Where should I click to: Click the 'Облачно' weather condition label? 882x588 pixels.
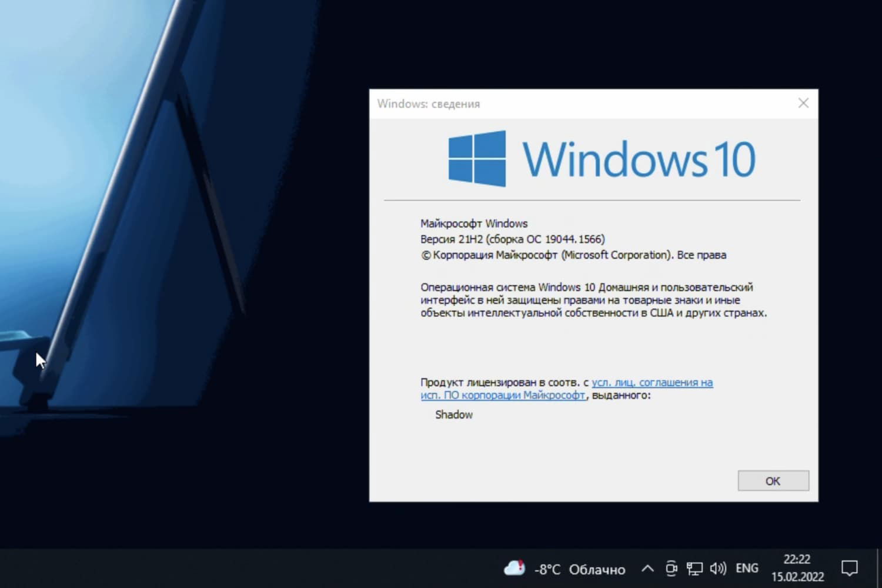tap(597, 569)
